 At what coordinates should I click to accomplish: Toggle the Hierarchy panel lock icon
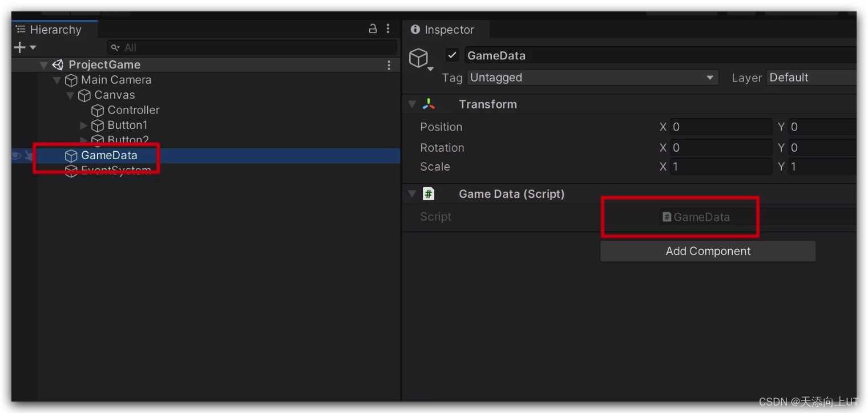pyautogui.click(x=373, y=29)
